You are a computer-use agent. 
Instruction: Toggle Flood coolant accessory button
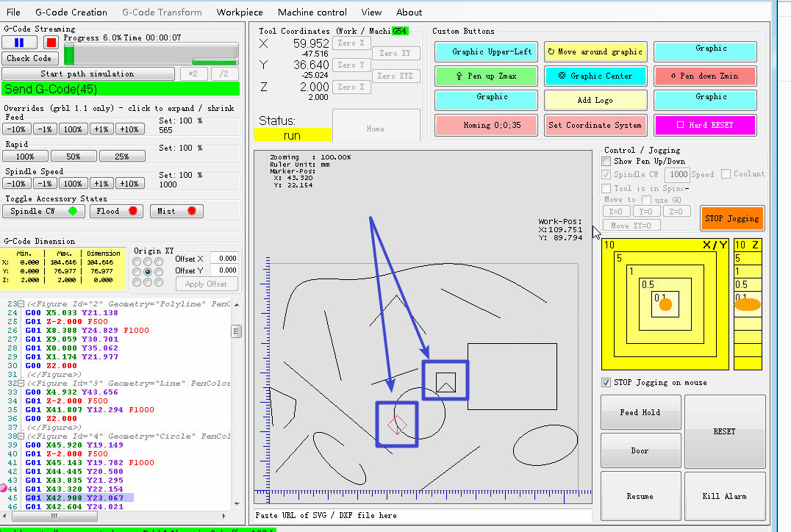coord(117,212)
